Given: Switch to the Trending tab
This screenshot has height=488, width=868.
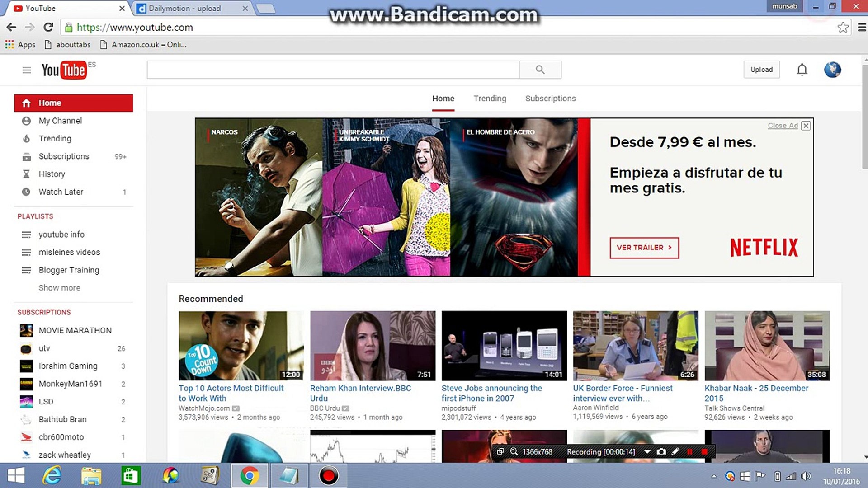Looking at the screenshot, I should (x=490, y=99).
